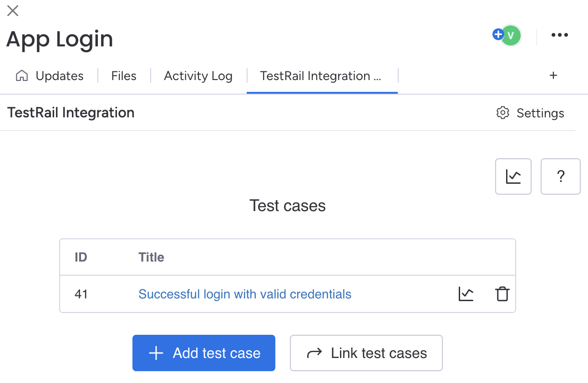Add a new view with plus icon
Screen dimensions: 588x383
coord(553,76)
